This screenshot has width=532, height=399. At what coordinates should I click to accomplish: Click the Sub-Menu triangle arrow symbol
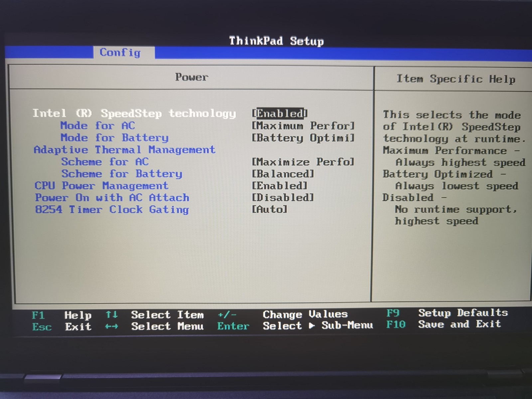(x=312, y=326)
